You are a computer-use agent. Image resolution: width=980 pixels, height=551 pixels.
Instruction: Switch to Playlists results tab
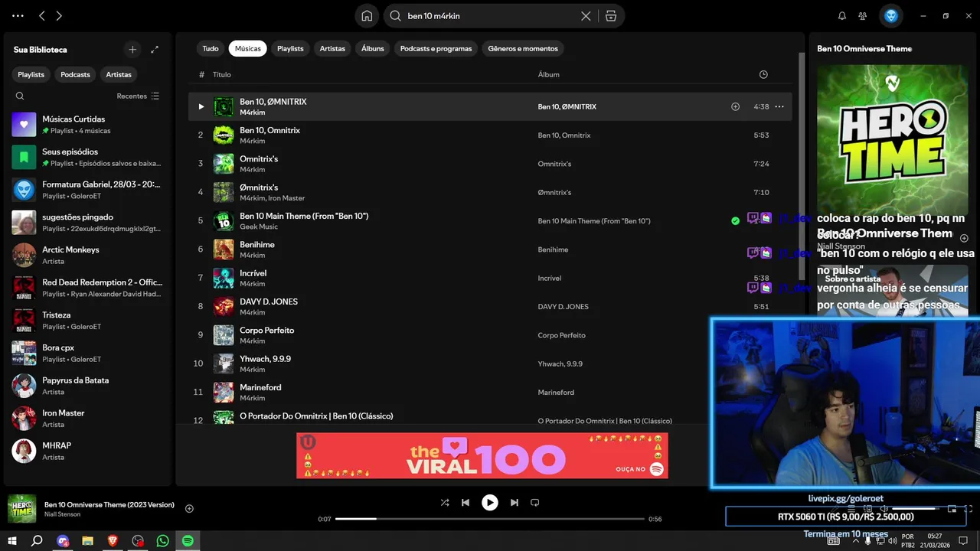(290, 48)
